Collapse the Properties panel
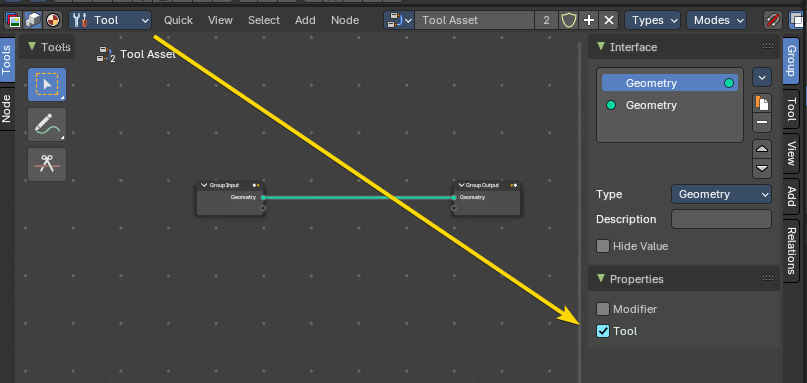Image resolution: width=807 pixels, height=383 pixels. pyautogui.click(x=601, y=278)
